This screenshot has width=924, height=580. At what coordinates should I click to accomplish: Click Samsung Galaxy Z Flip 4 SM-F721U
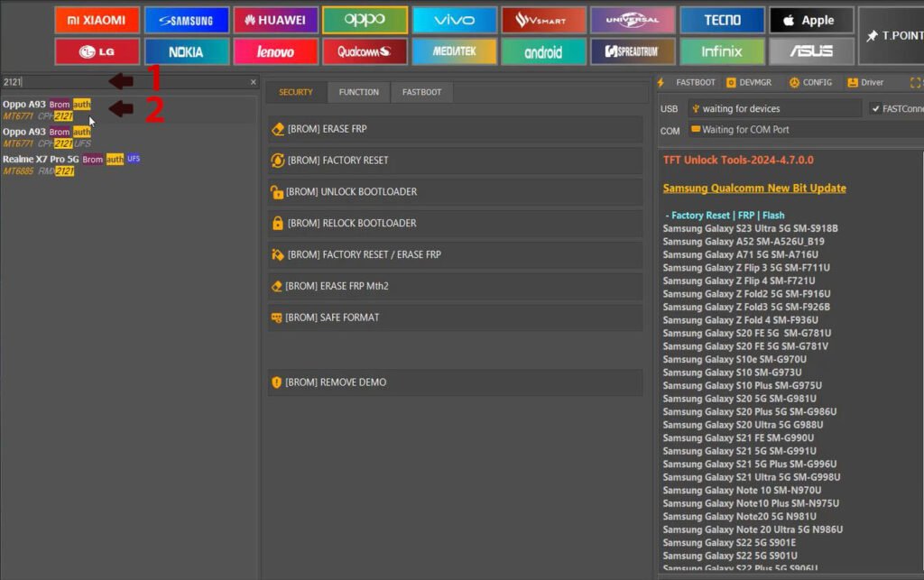click(739, 281)
